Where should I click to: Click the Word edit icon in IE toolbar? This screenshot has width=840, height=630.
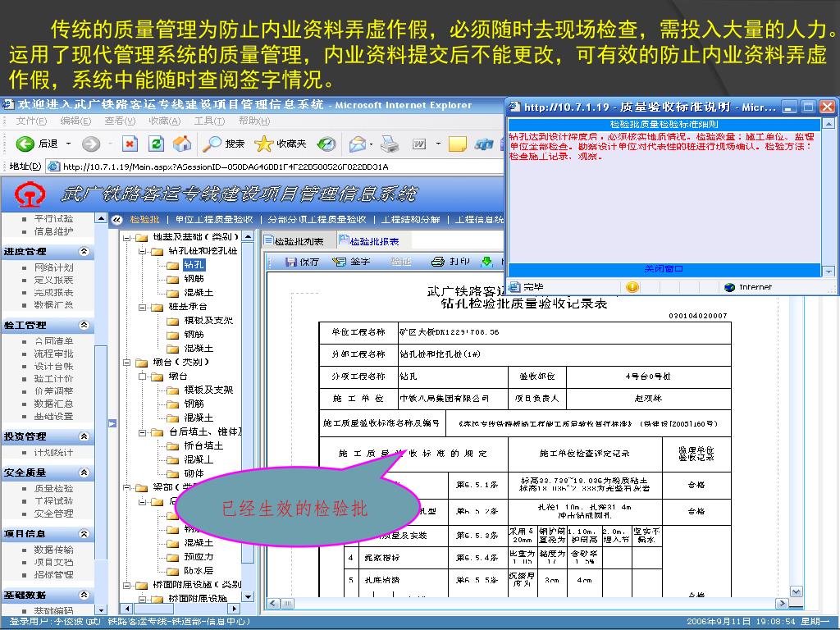419,144
